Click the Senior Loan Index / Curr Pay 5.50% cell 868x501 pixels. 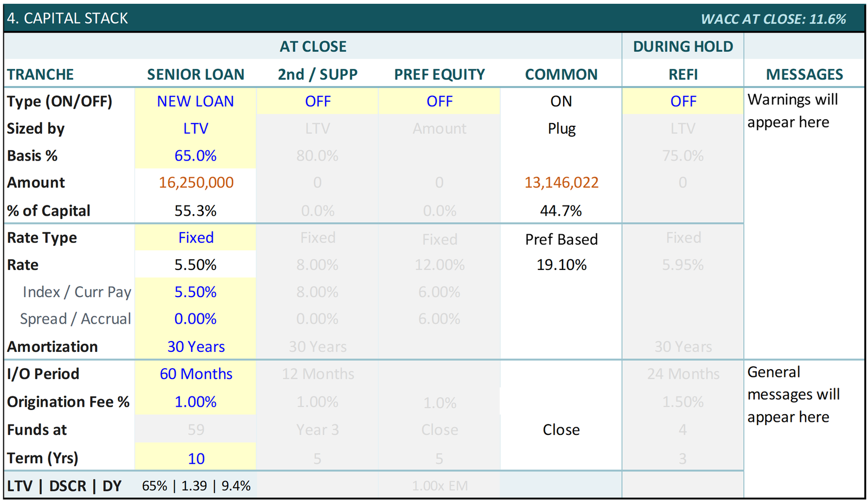click(x=195, y=292)
